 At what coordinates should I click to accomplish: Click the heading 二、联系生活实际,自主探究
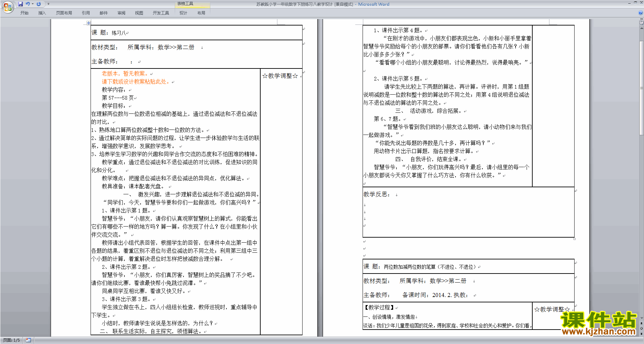(x=151, y=331)
